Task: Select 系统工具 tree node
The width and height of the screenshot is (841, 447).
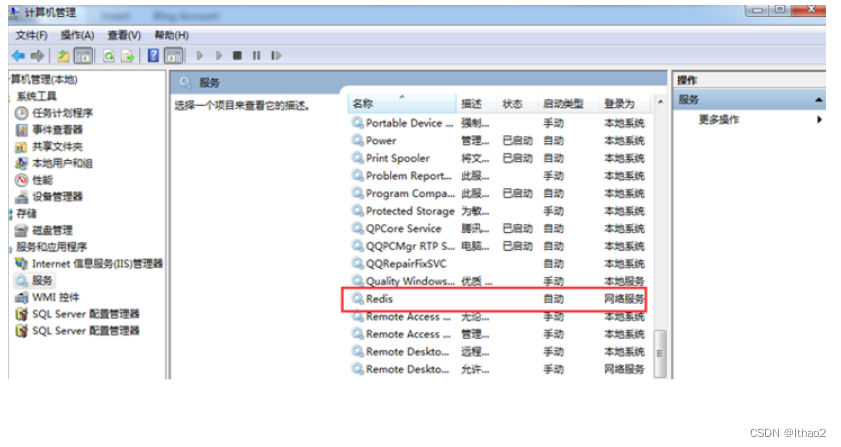Action: tap(36, 97)
